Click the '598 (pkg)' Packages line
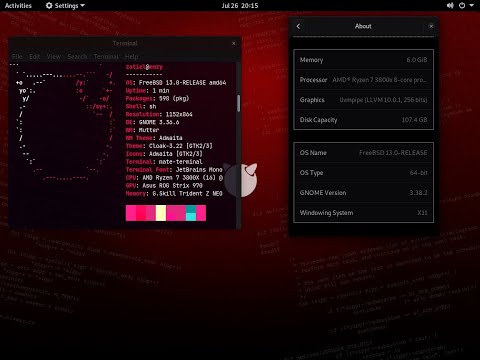Viewport: 480px width, 360px height. 157,99
